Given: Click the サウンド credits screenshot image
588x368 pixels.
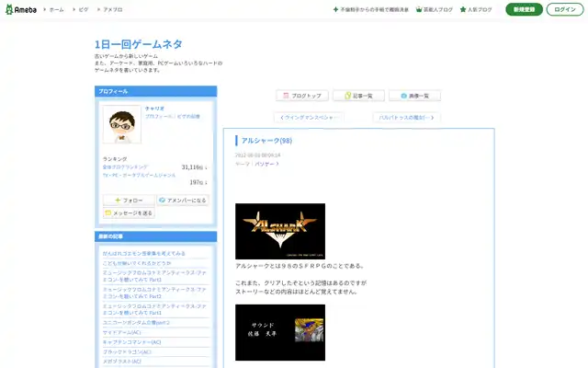Looking at the screenshot, I should pos(280,333).
